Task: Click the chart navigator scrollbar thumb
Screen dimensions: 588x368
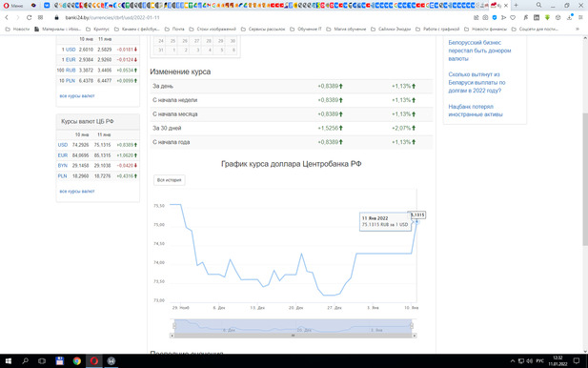Action: click(293, 336)
